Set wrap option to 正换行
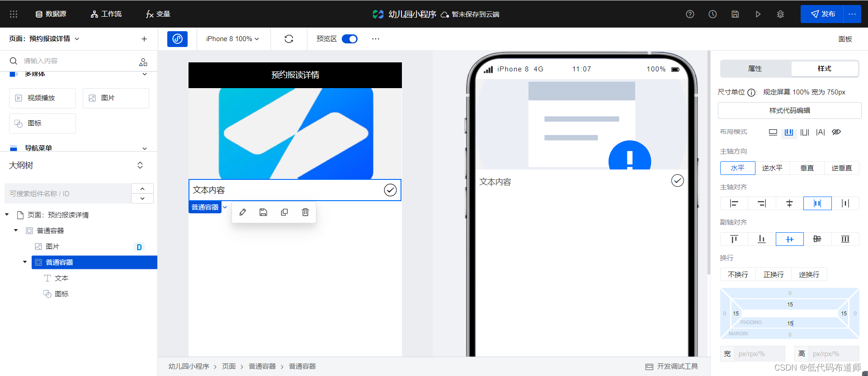 774,275
